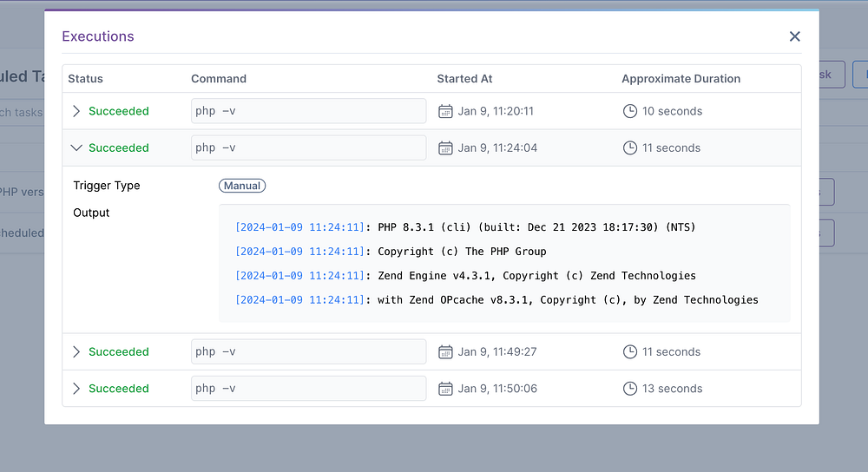Click the 10 seconds duration value
Viewport: 868px width, 472px height.
click(x=672, y=111)
